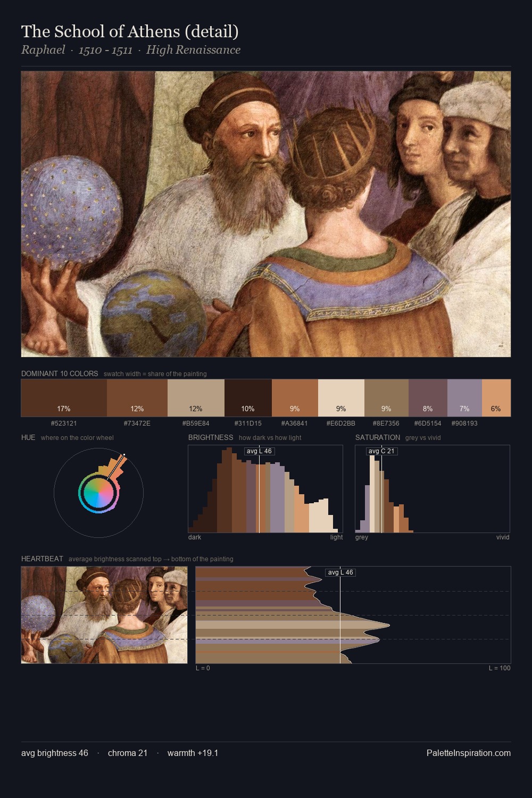This screenshot has height=798, width=532.
Task: Click 'chroma 21' in the footer
Action: pos(128,753)
